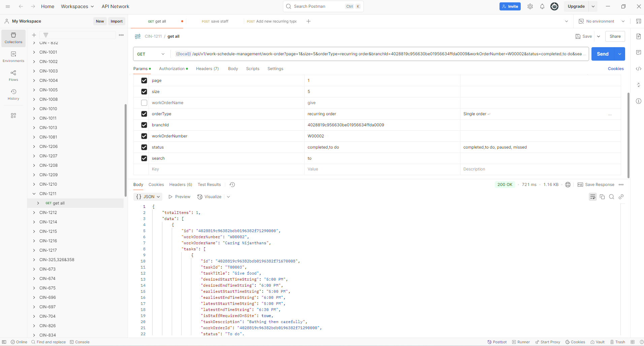Open collections view more options
The height and width of the screenshot is (346, 644).
pyautogui.click(x=121, y=35)
